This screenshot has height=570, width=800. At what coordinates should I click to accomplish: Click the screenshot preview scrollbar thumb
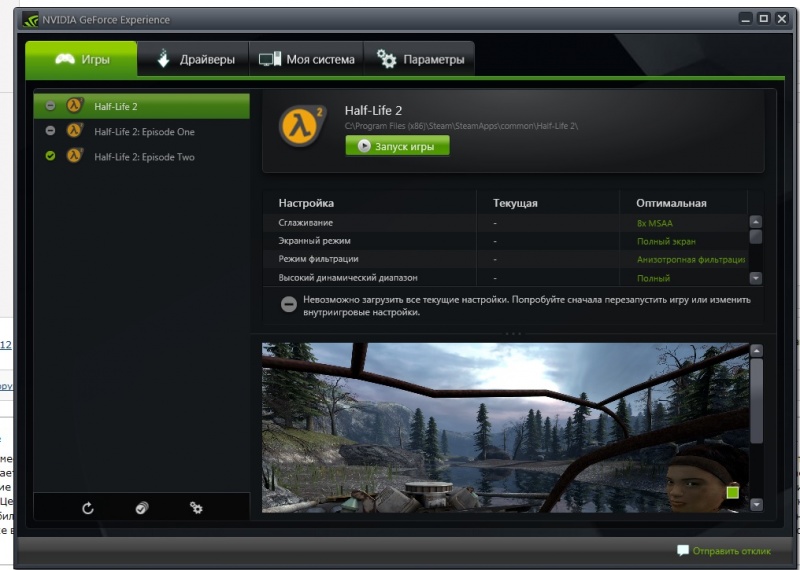pyautogui.click(x=756, y=401)
